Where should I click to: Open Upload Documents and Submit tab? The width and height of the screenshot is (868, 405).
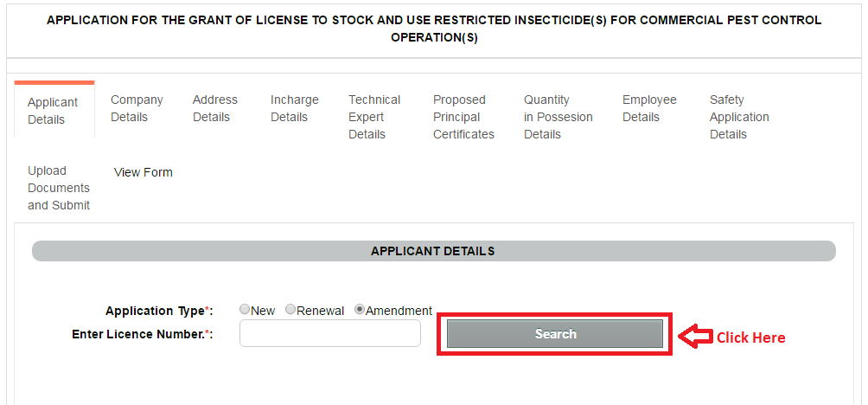coord(59,188)
